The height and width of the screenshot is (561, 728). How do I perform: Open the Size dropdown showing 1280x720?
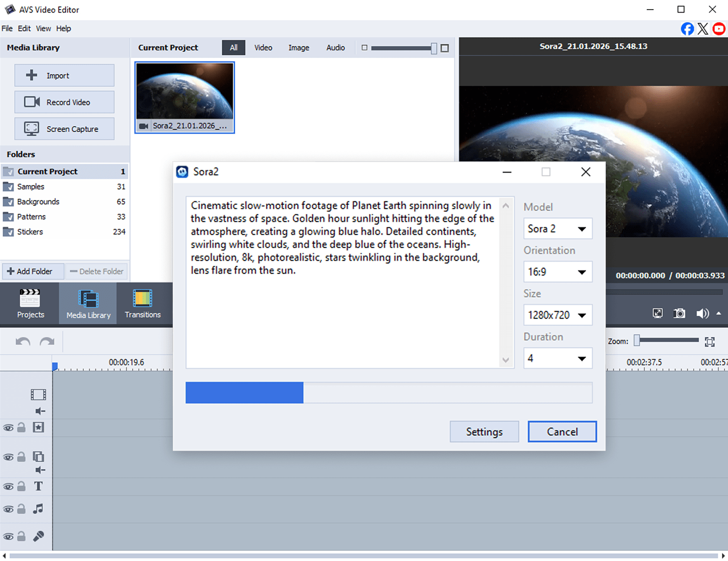click(x=558, y=315)
